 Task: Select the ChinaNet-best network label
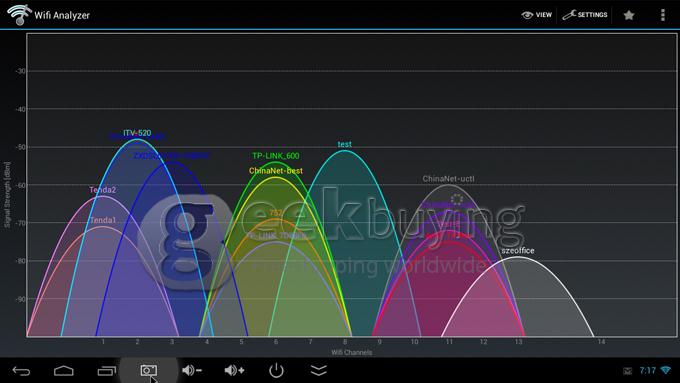pos(276,170)
